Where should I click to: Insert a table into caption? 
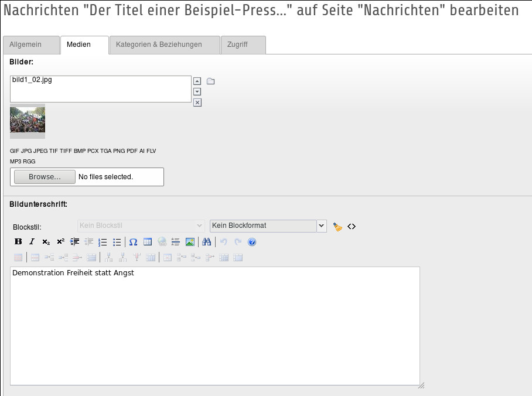coord(148,241)
